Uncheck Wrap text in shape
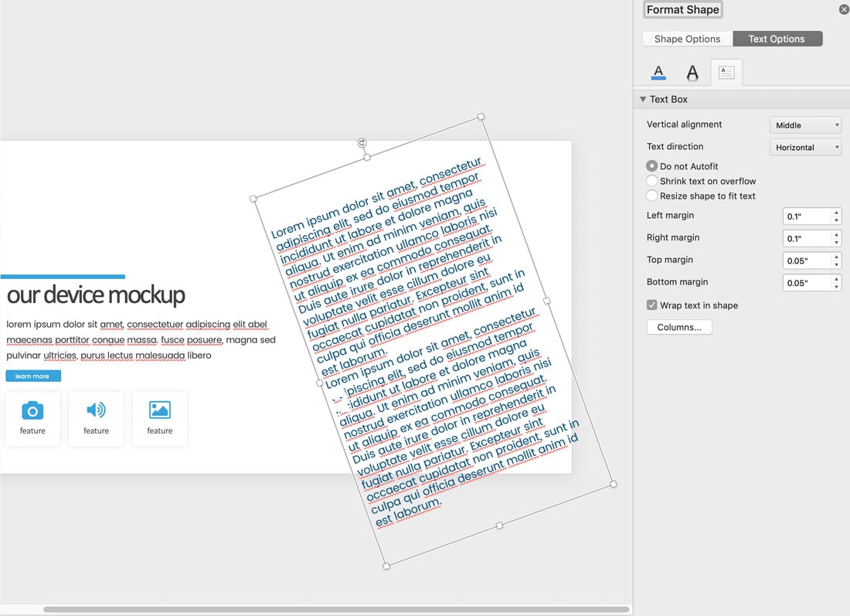 pyautogui.click(x=651, y=305)
